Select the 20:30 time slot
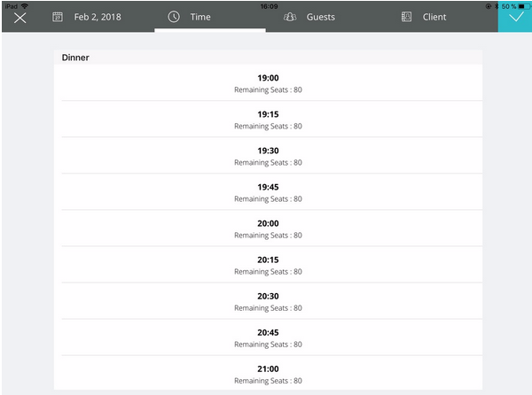This screenshot has width=532, height=395. click(268, 301)
